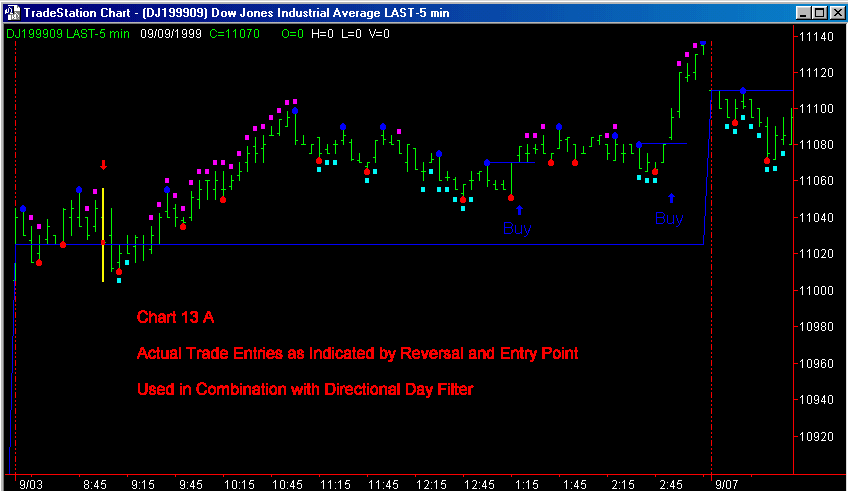Click the C=11070 close value
Viewport: 848px width, 491px height.
235,34
